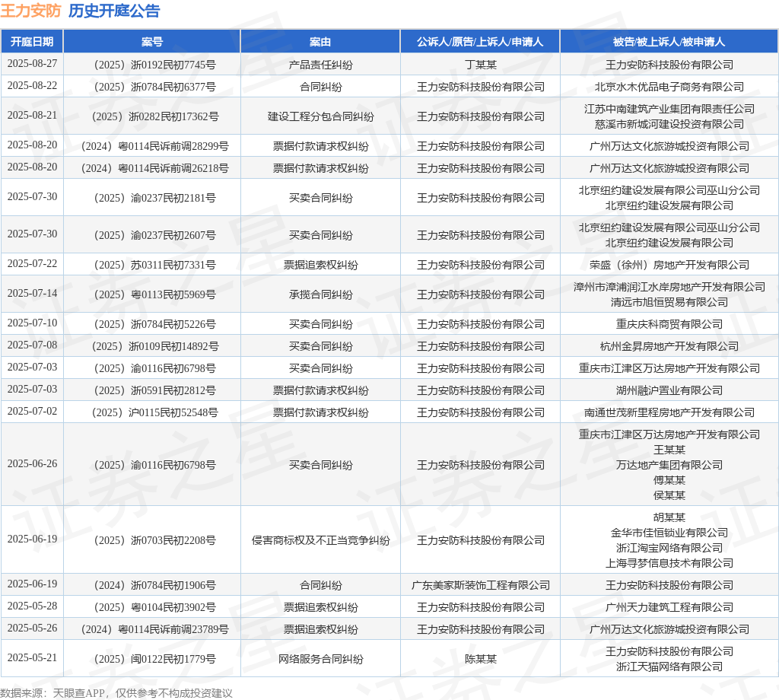Click the 公诉人/原告/上诉人/申请人 column header
The height and width of the screenshot is (700, 779).
[x=480, y=42]
